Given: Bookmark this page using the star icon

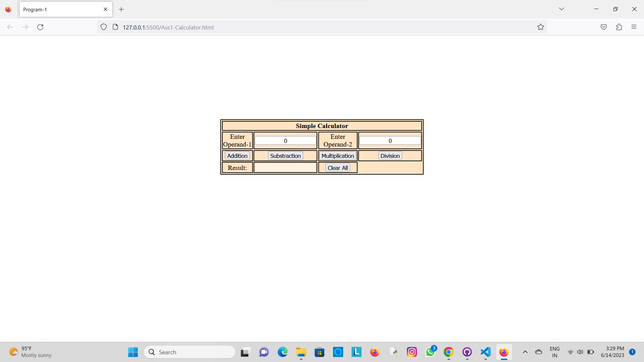Looking at the screenshot, I should click(x=541, y=27).
